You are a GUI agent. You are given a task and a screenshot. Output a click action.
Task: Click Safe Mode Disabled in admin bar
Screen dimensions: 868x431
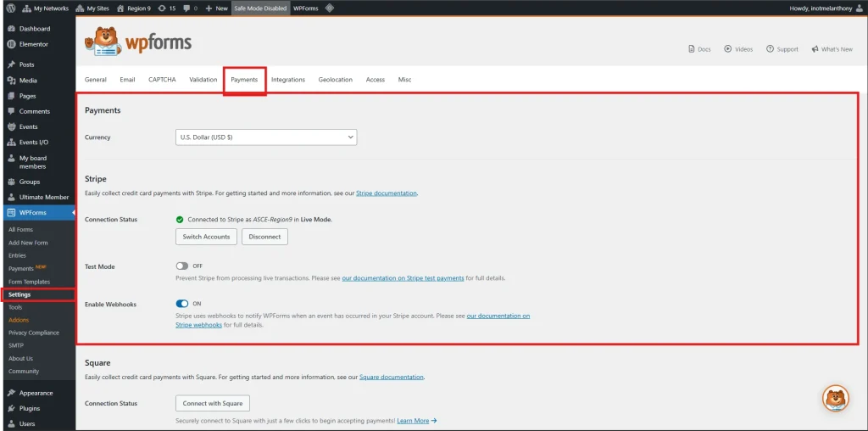click(260, 8)
